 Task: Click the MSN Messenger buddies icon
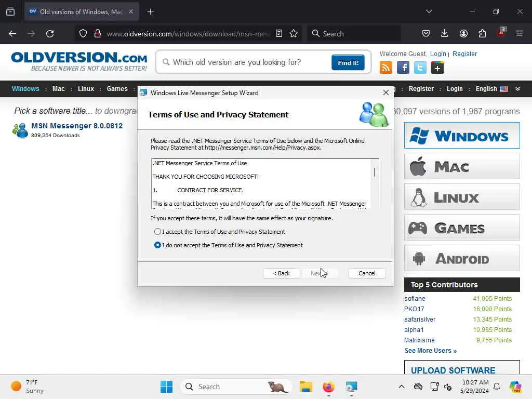pyautogui.click(x=20, y=130)
